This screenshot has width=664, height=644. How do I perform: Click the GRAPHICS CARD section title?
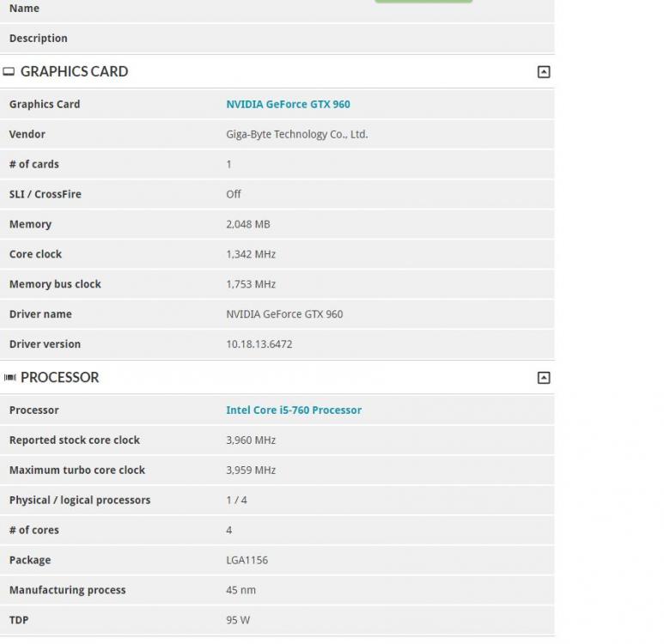pyautogui.click(x=74, y=72)
